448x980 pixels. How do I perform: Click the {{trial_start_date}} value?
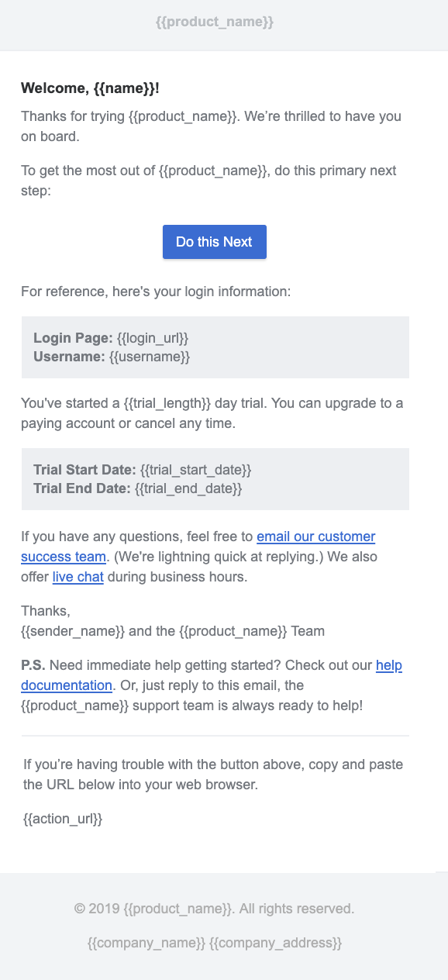(196, 470)
